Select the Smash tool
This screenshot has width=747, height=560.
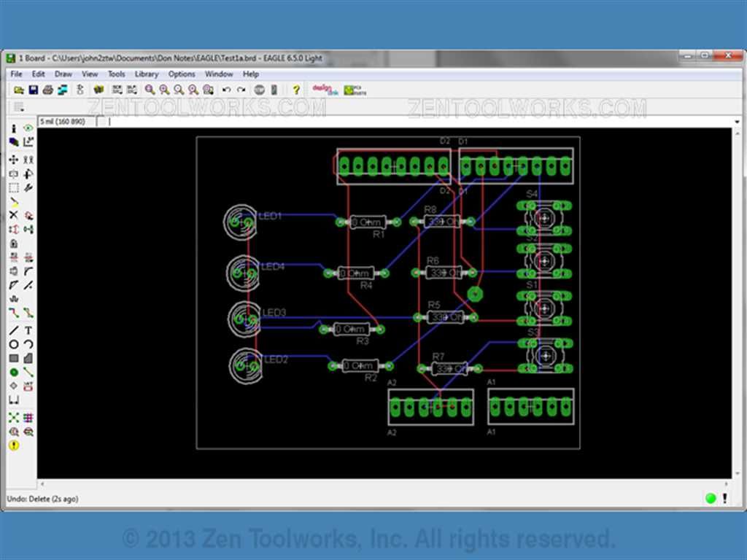pyautogui.click(x=14, y=271)
